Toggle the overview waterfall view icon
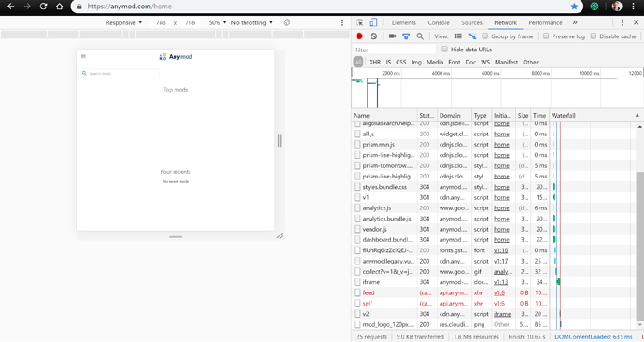 [472, 36]
